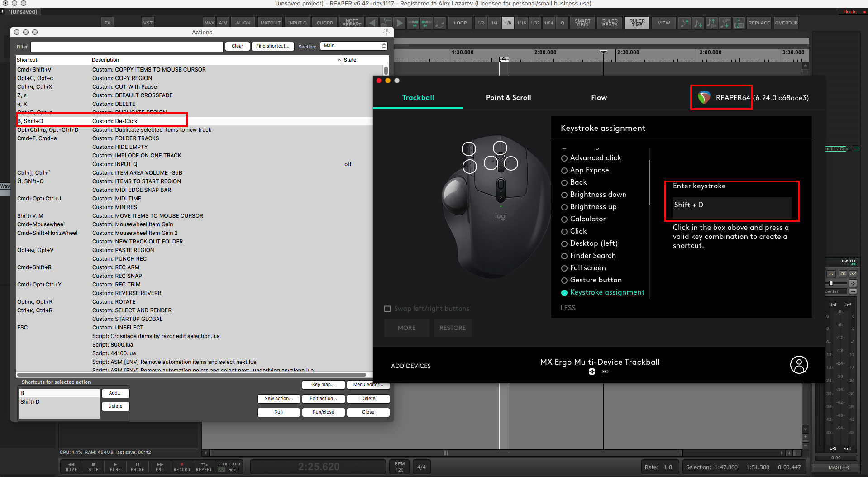The height and width of the screenshot is (477, 868).
Task: Click the RESTORE button in Logi Options
Action: click(453, 328)
